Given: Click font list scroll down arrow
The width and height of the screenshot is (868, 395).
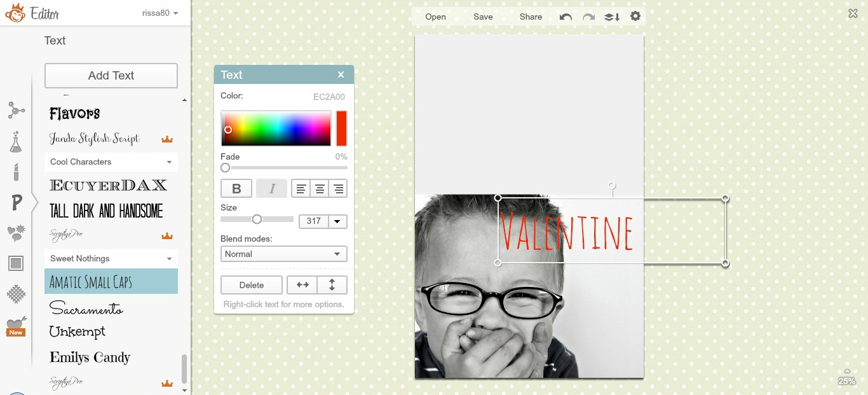Looking at the screenshot, I should pos(185,390).
